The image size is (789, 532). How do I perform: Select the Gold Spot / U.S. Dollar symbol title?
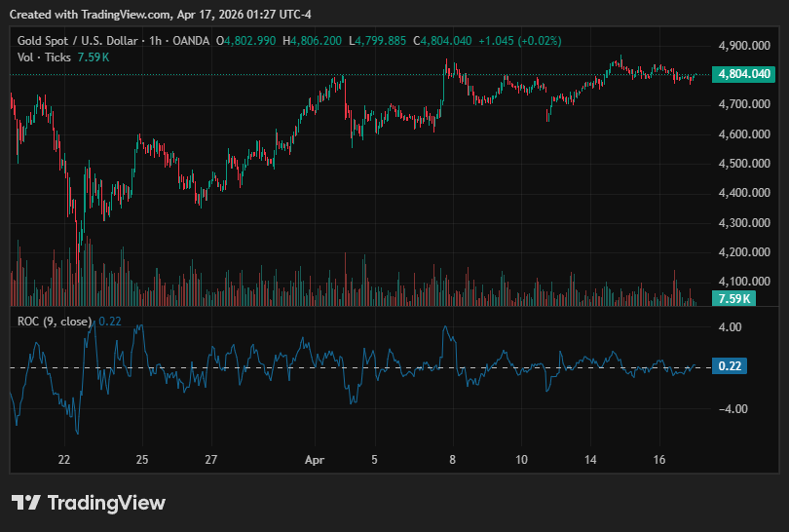click(x=78, y=41)
